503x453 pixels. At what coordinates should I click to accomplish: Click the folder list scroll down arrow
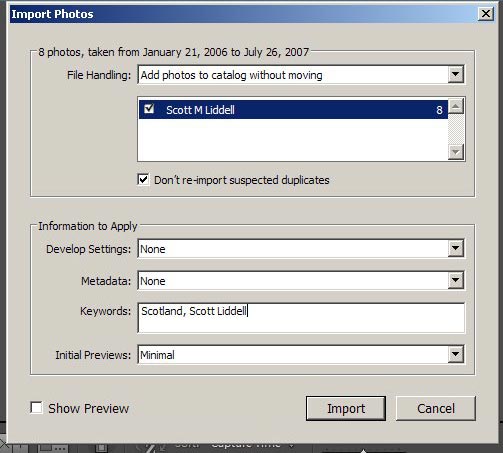tap(456, 152)
